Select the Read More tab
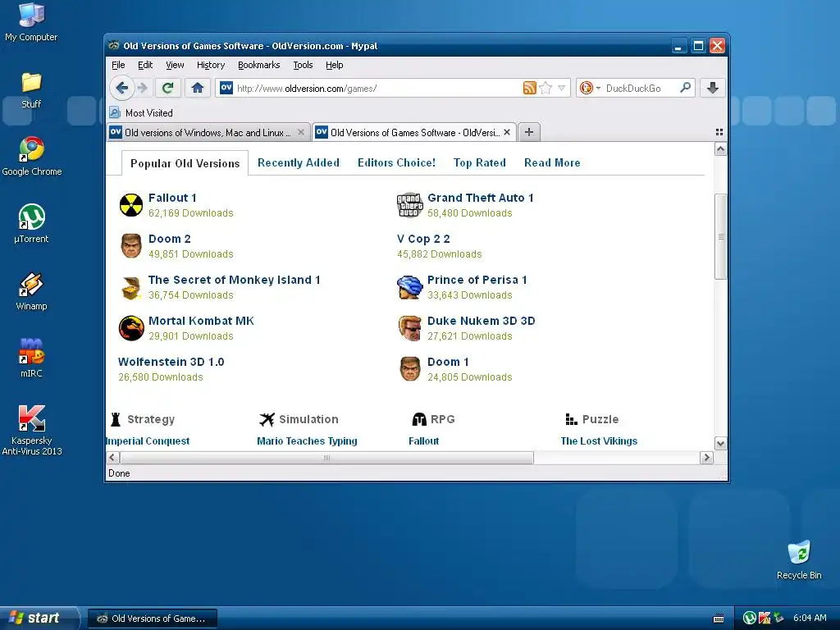840x630 pixels. (x=552, y=162)
